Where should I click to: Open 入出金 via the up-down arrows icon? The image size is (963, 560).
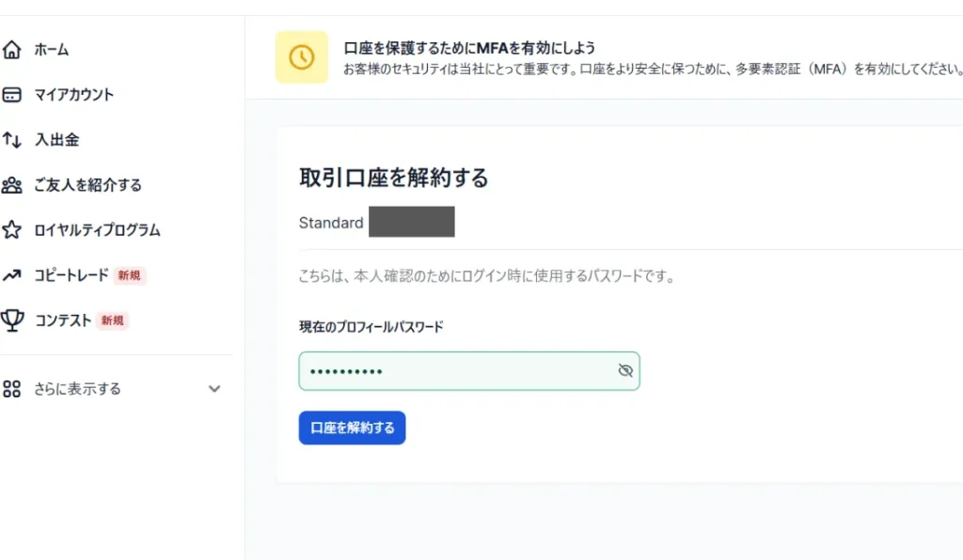click(x=13, y=139)
